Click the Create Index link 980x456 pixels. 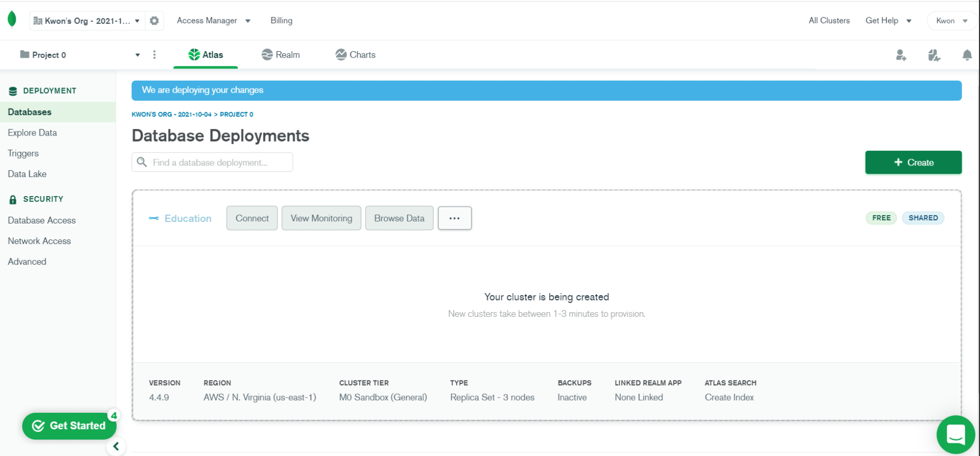[x=729, y=397]
